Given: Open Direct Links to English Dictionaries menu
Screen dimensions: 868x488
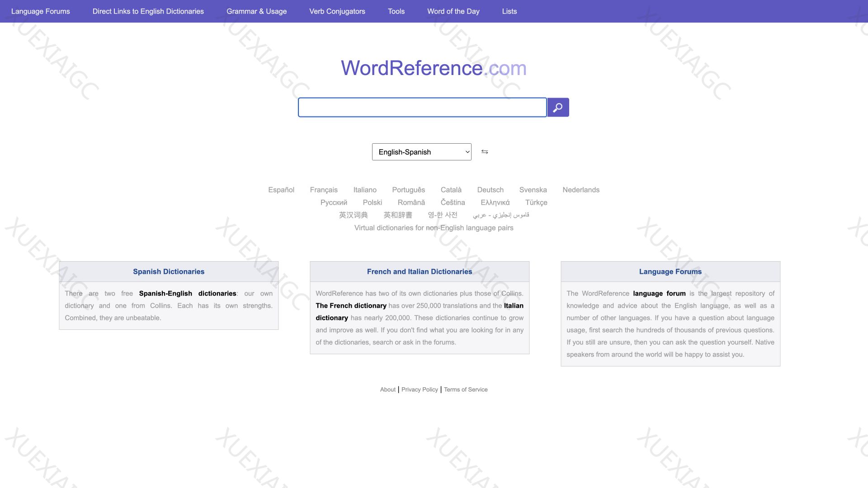Looking at the screenshot, I should pyautogui.click(x=148, y=11).
